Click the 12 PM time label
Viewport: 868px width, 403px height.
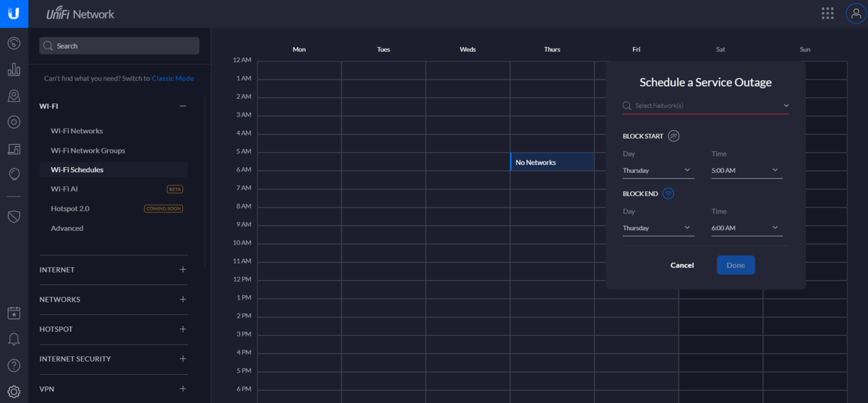(x=242, y=279)
